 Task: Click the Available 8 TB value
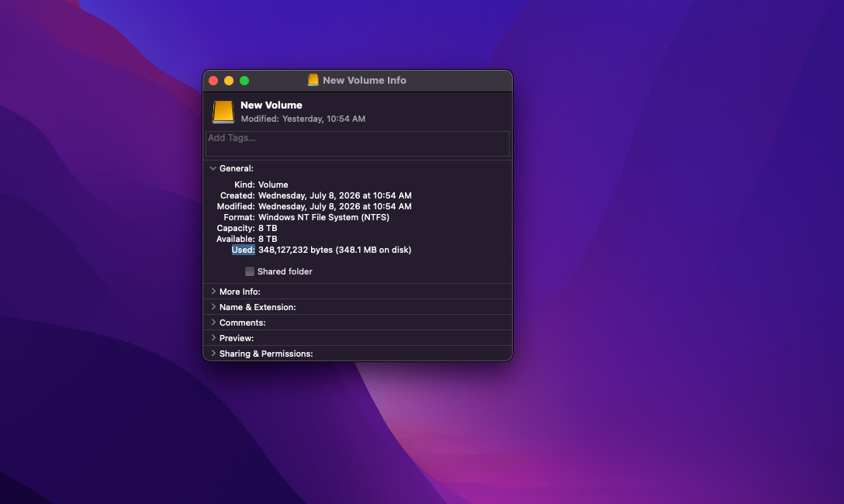click(x=268, y=239)
